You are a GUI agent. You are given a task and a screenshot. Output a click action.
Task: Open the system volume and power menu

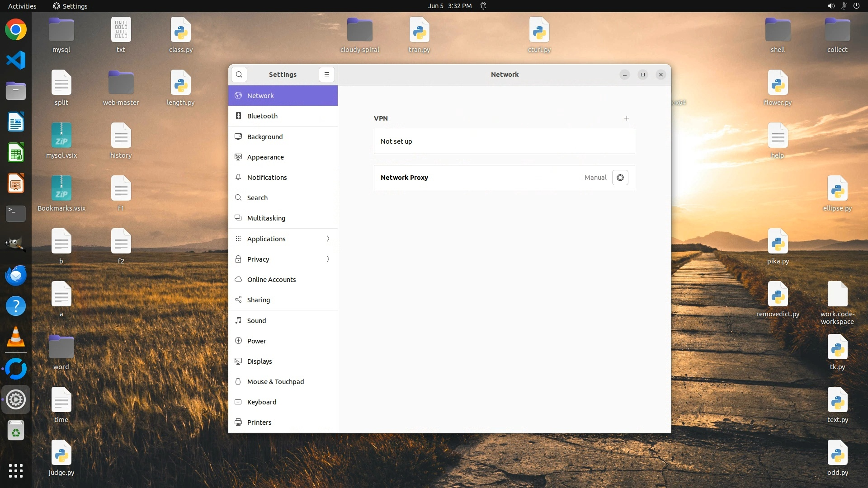pos(843,6)
